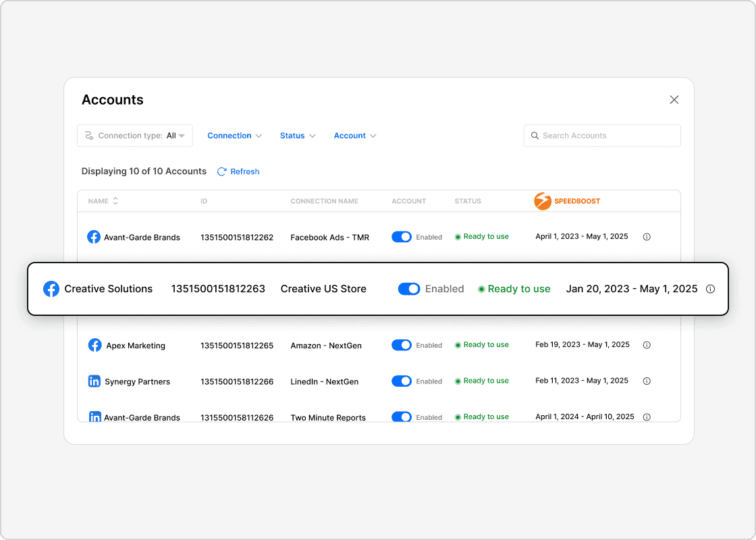The width and height of the screenshot is (756, 540).
Task: Click the LinkedIn icon beside Synergy Partners
Action: coord(94,381)
